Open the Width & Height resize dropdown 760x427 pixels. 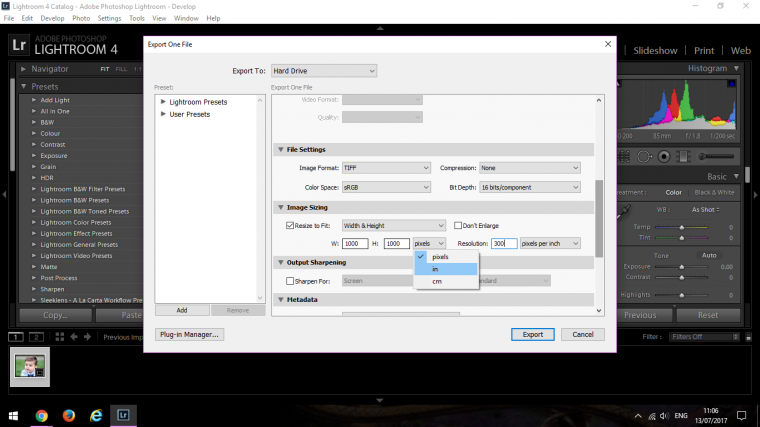(394, 225)
